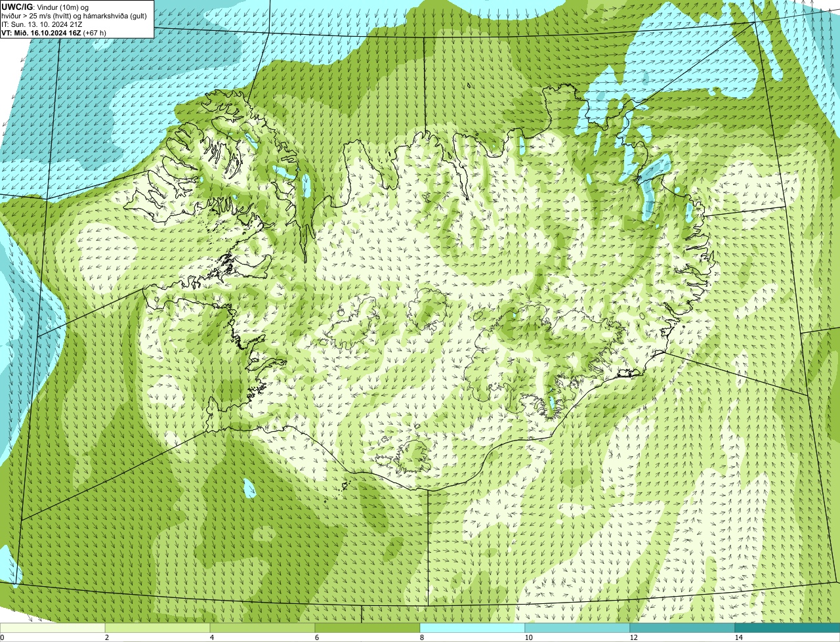840x642 pixels.
Task: Click the legend scale label '0'
Action: pos(2,637)
